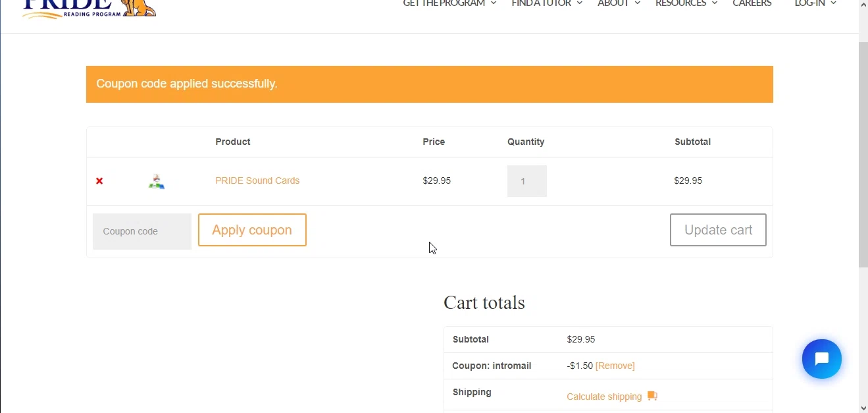
Task: Click into the Coupon code field
Action: [142, 231]
